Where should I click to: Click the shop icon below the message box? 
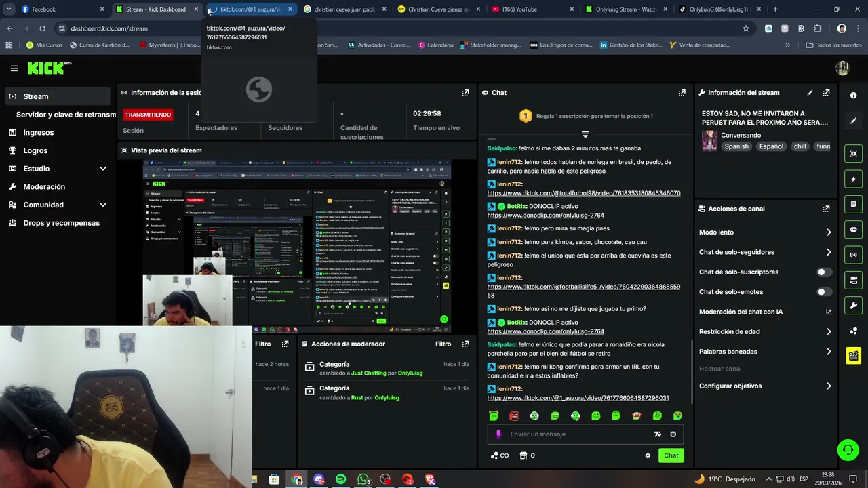coord(523,455)
